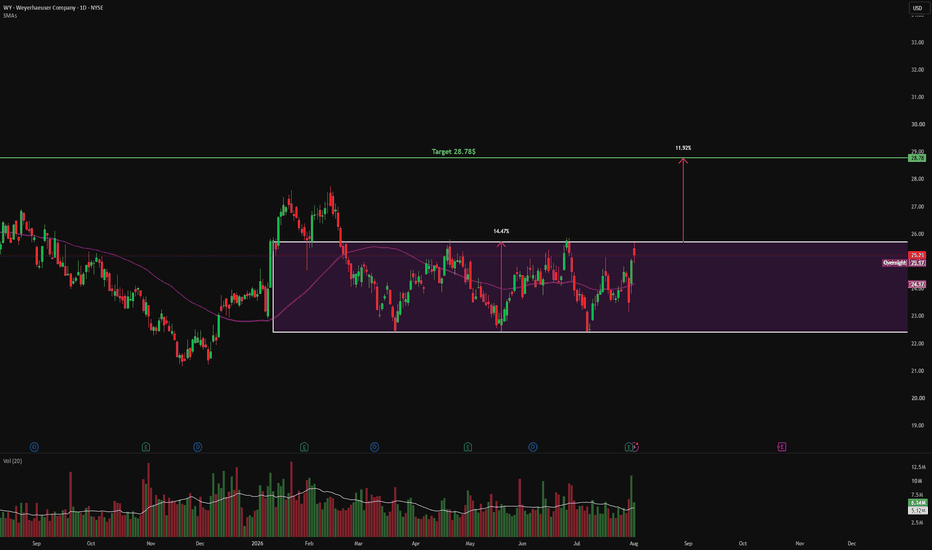Click the Feb label on time axis
Screen dimensions: 932x550
point(308,543)
